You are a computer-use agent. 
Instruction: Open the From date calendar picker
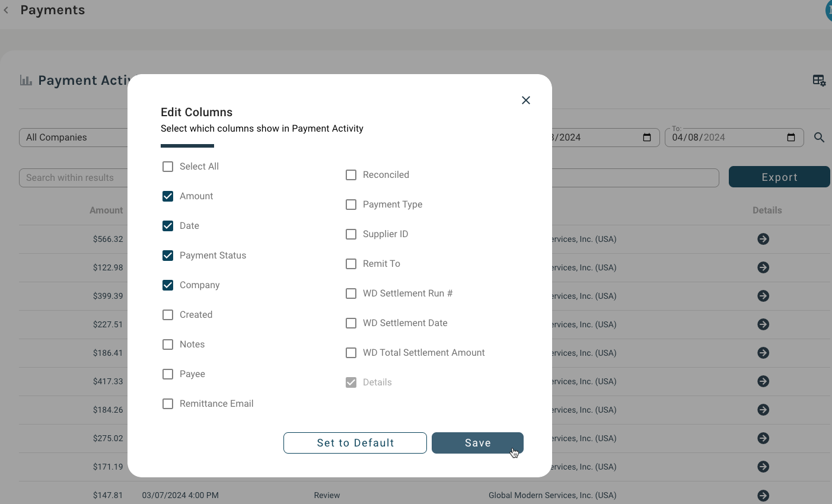pos(646,137)
